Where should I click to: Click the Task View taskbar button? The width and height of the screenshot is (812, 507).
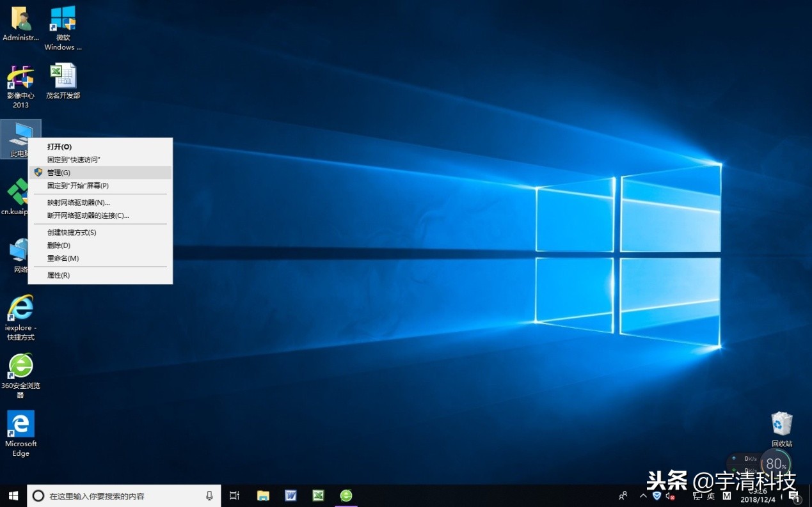[x=234, y=495]
